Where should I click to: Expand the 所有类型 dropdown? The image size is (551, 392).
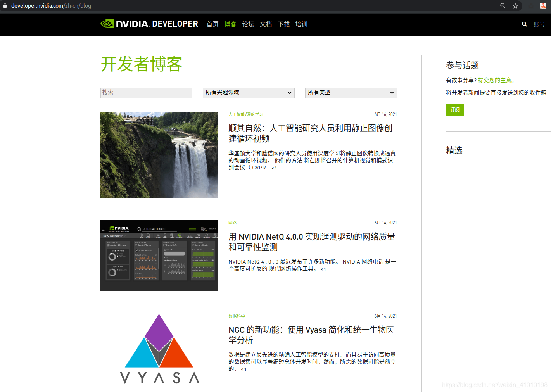(x=351, y=93)
